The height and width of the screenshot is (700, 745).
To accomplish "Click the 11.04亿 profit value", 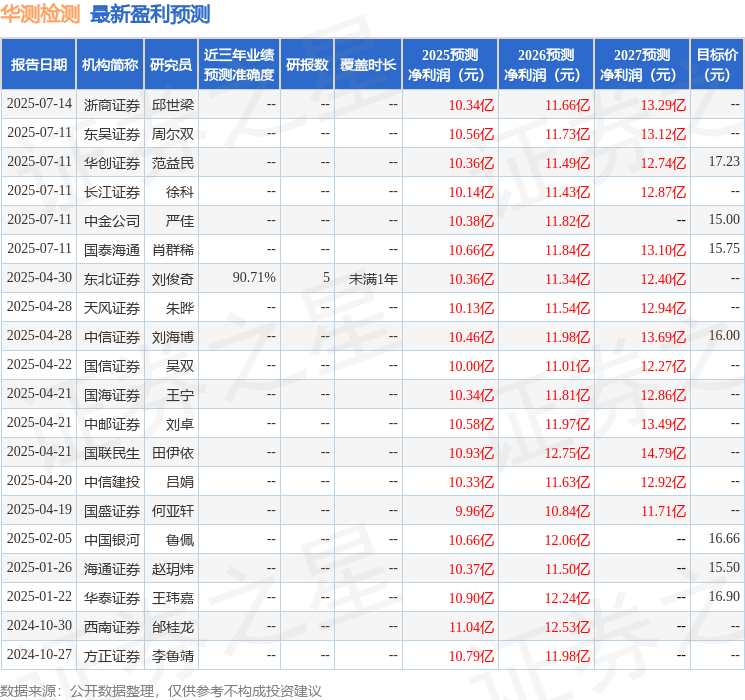I will [471, 627].
